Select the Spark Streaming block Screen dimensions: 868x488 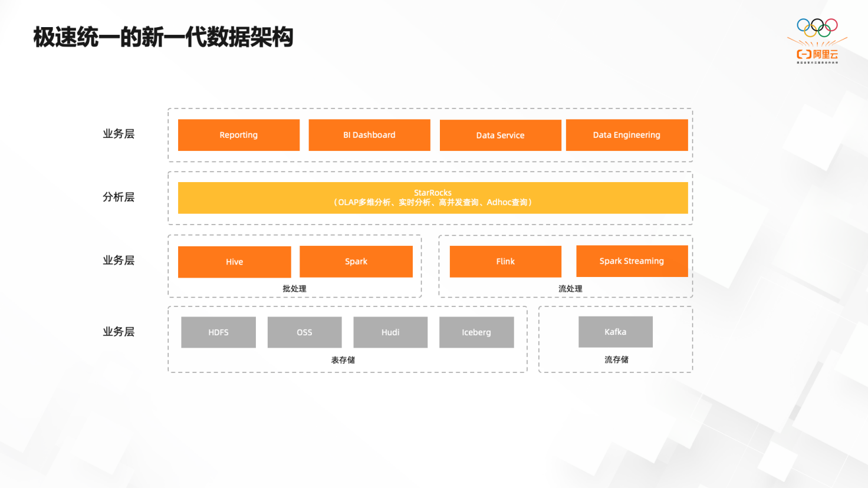click(x=632, y=261)
